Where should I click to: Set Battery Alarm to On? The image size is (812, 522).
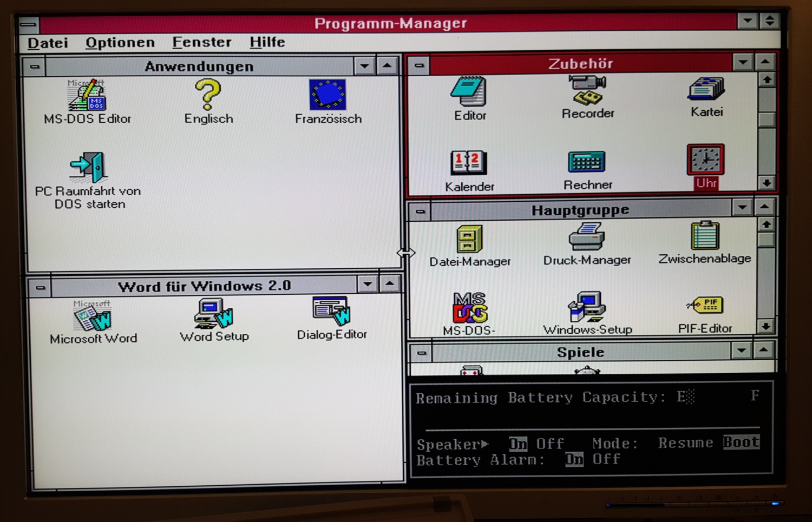click(574, 459)
